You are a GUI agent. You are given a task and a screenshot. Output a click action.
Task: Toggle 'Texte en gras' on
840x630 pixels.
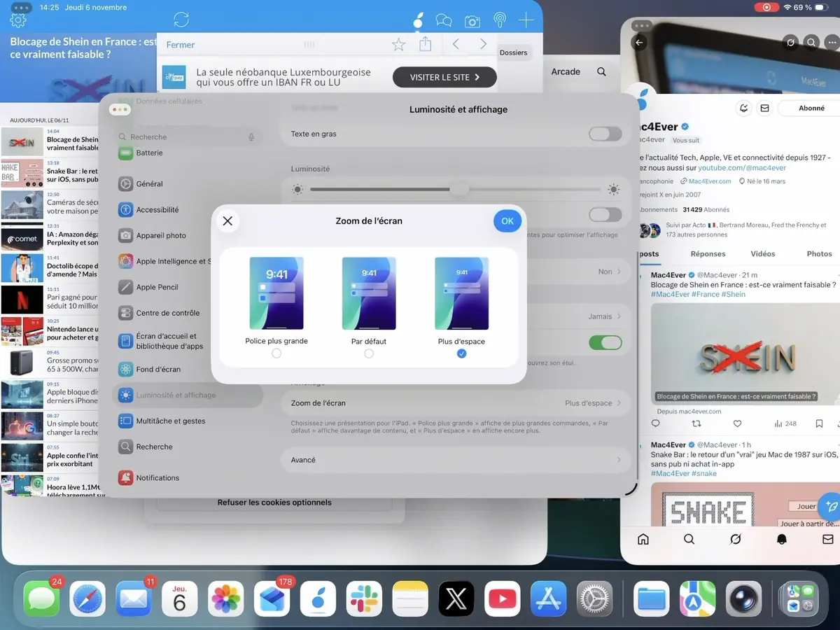point(605,133)
